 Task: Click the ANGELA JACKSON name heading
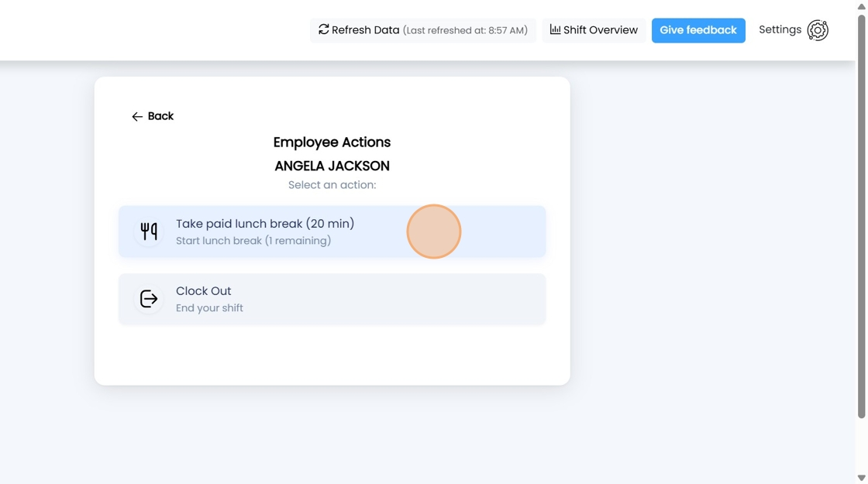(332, 166)
